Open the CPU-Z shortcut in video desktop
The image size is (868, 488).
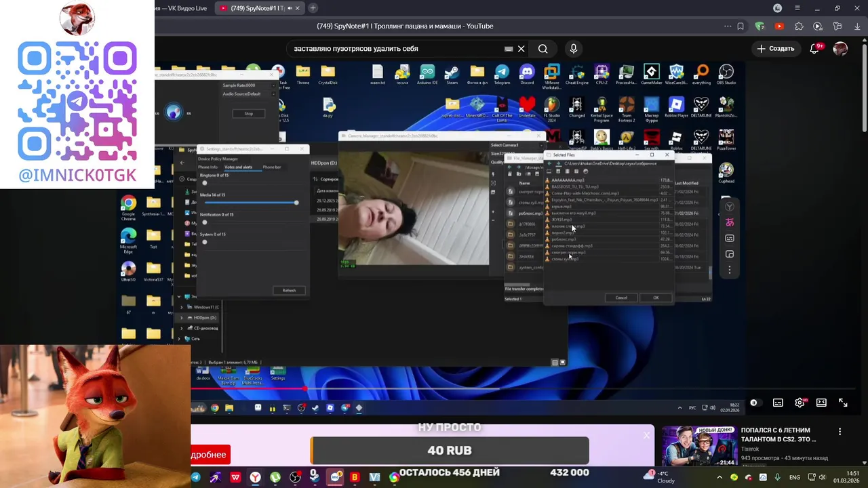click(x=601, y=75)
